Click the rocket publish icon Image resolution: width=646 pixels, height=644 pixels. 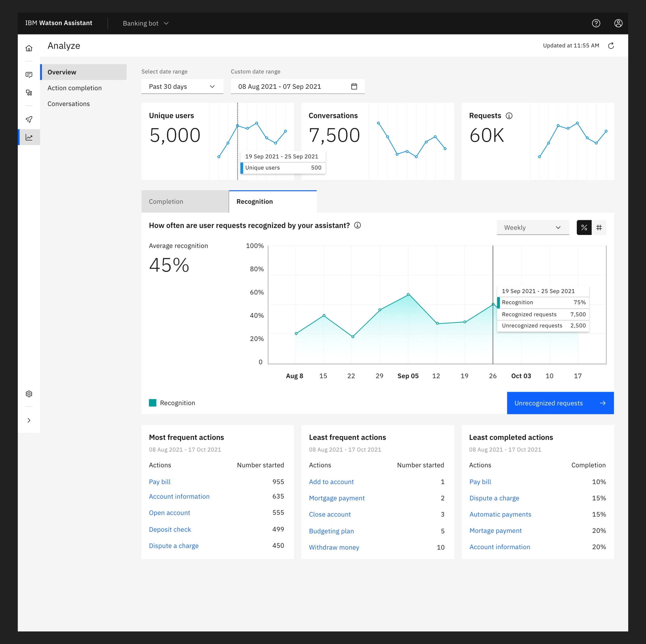29,119
